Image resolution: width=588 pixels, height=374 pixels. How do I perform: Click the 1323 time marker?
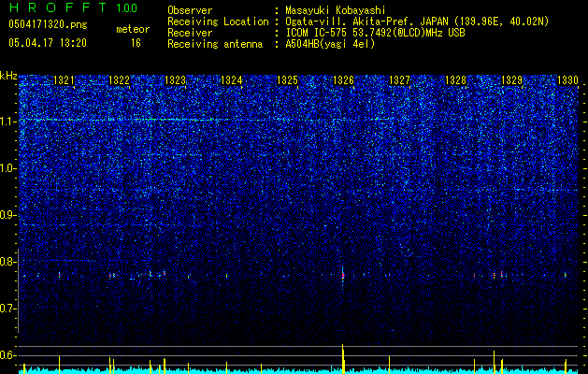tap(176, 80)
